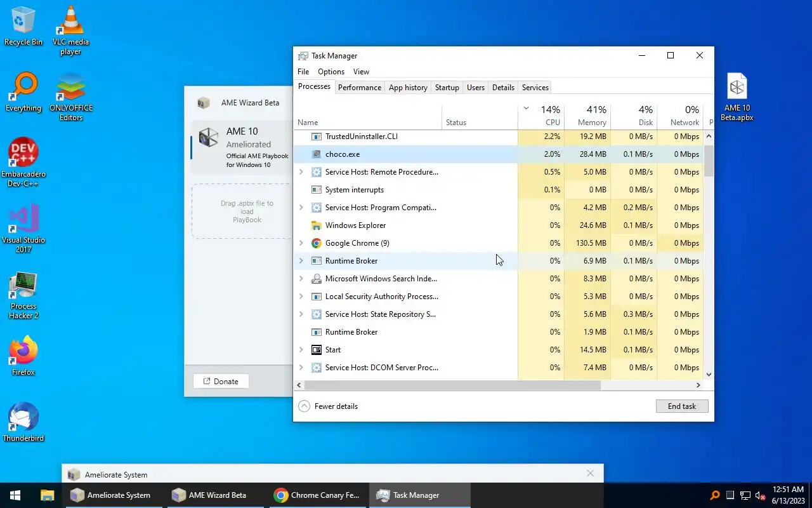This screenshot has height=508, width=812.
Task: Close the Ameliorate System preview popup
Action: tap(591, 473)
